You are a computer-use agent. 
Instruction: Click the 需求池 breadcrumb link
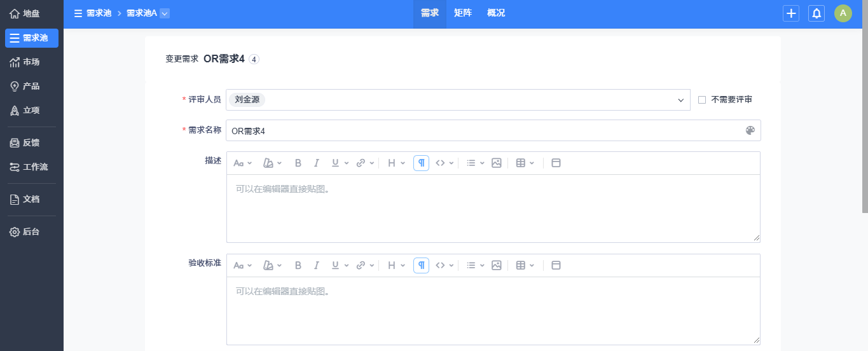point(99,13)
